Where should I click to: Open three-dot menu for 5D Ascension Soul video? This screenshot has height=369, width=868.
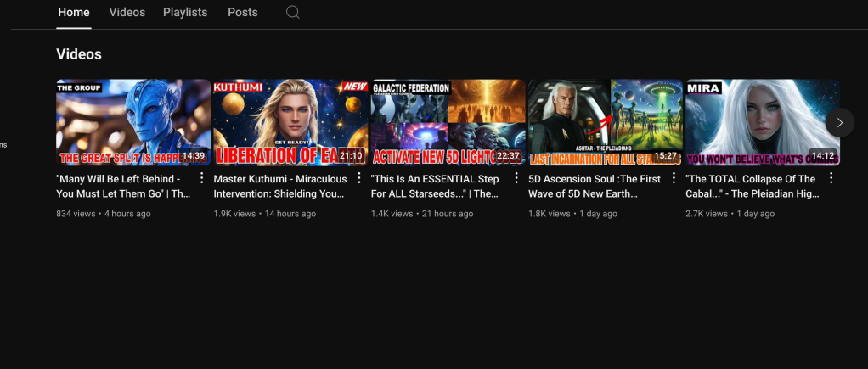[x=674, y=179]
